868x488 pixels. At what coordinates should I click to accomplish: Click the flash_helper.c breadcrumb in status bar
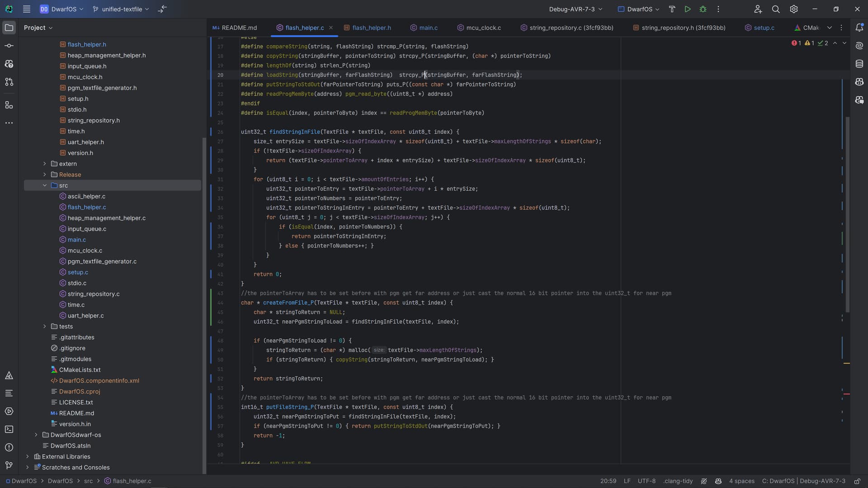point(132,481)
